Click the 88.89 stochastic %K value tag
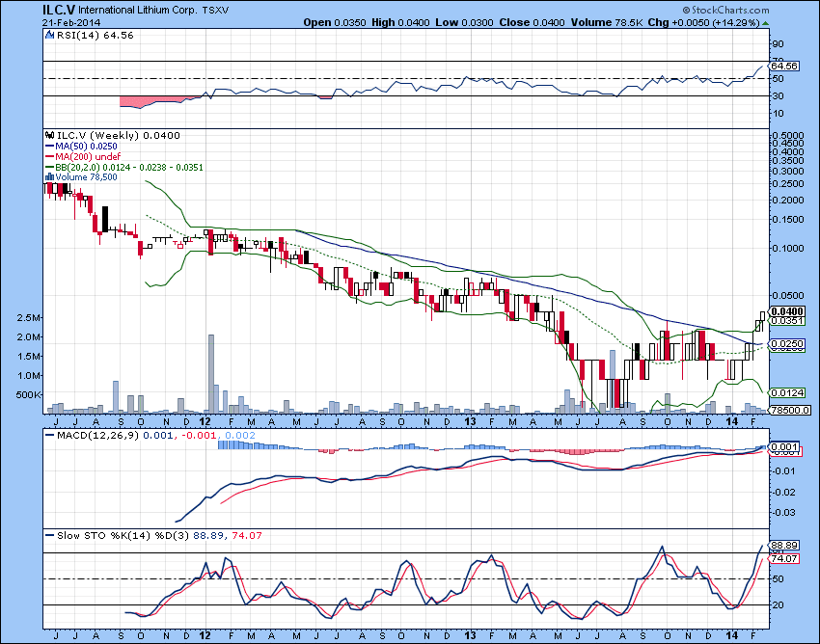Screen dimensions: 820x644 [x=785, y=546]
